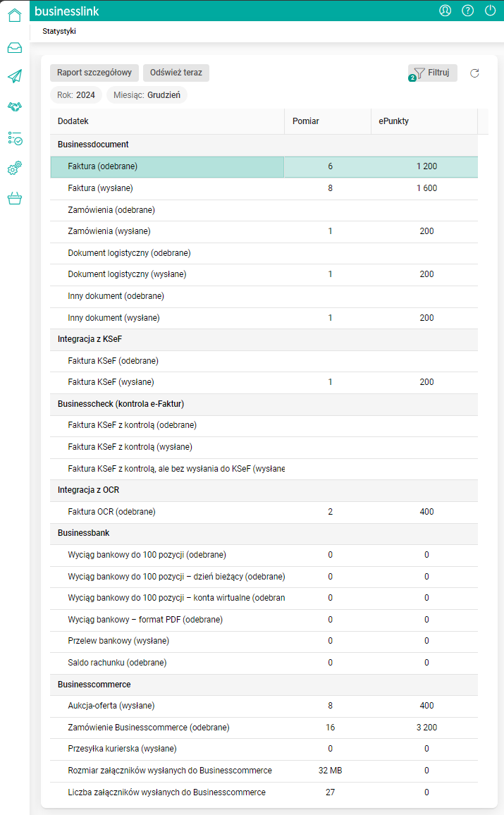This screenshot has height=815, width=504.
Task: Click the Raport szczegółowy button
Action: (94, 73)
